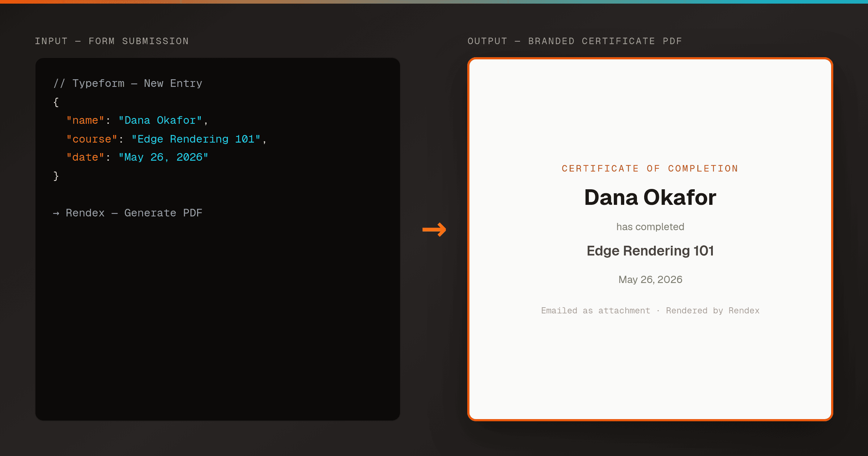Screen dimensions: 868x456
Task: Click the '// Typeform — New Entry' comment line
Action: point(128,84)
